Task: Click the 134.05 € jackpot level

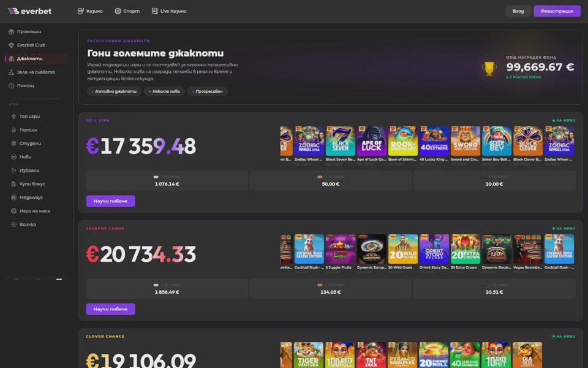Action: pyautogui.click(x=330, y=292)
